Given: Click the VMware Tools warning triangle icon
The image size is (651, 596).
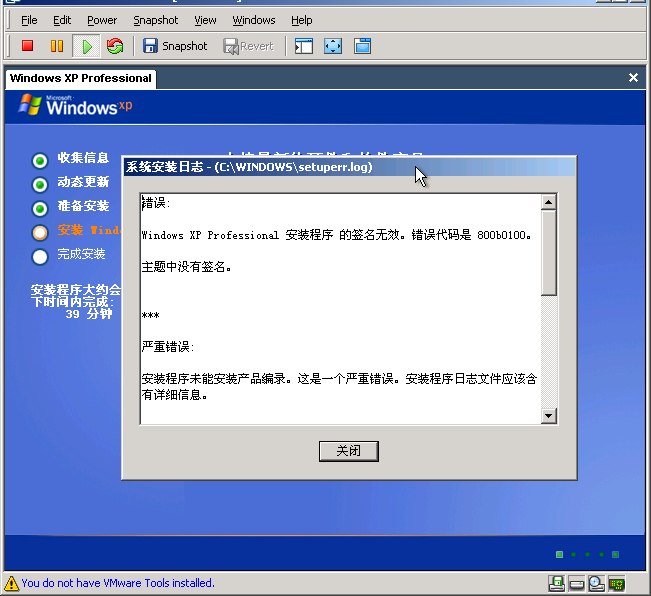Looking at the screenshot, I should tap(11, 583).
